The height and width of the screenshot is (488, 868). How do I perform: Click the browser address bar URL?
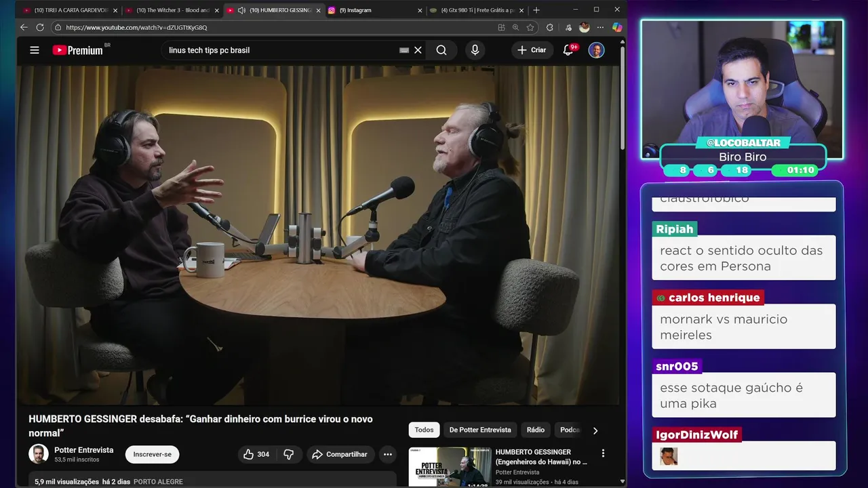[136, 27]
